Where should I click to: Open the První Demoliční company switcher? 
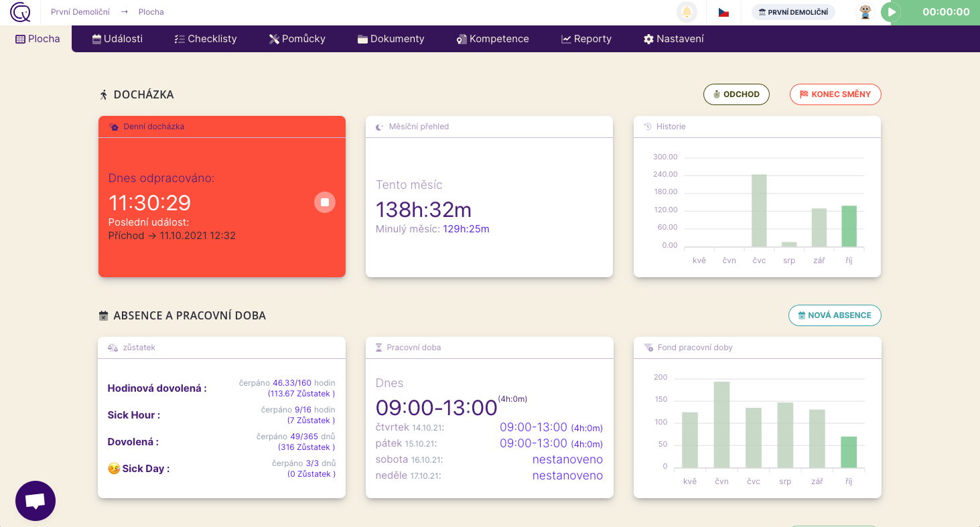point(793,12)
